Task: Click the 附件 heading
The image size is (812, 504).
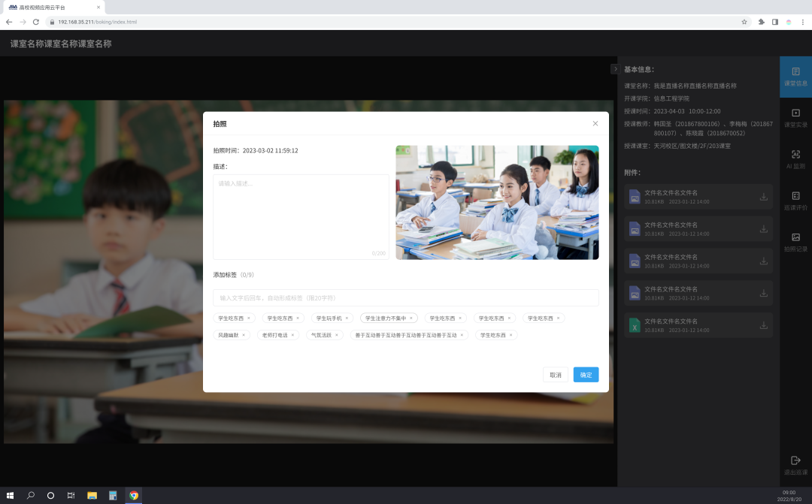Action: coord(632,173)
